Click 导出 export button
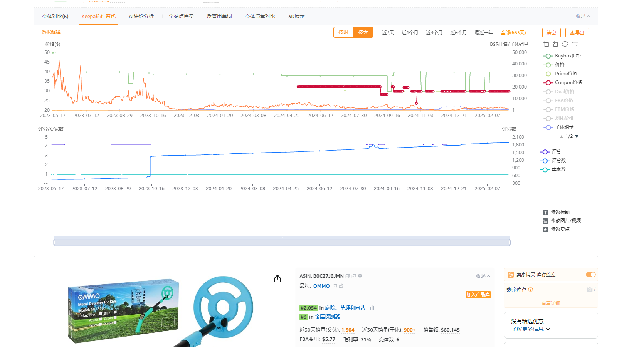The width and height of the screenshot is (644, 347). click(x=577, y=33)
